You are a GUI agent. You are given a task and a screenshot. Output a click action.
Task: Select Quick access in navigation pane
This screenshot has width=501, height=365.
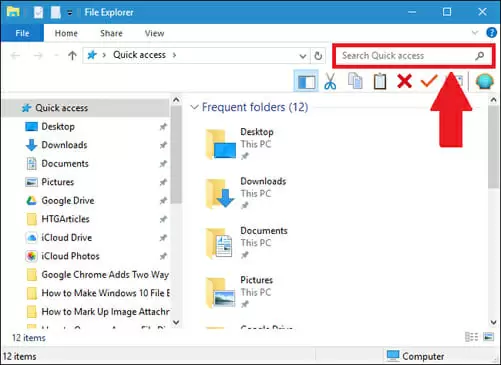coord(86,108)
